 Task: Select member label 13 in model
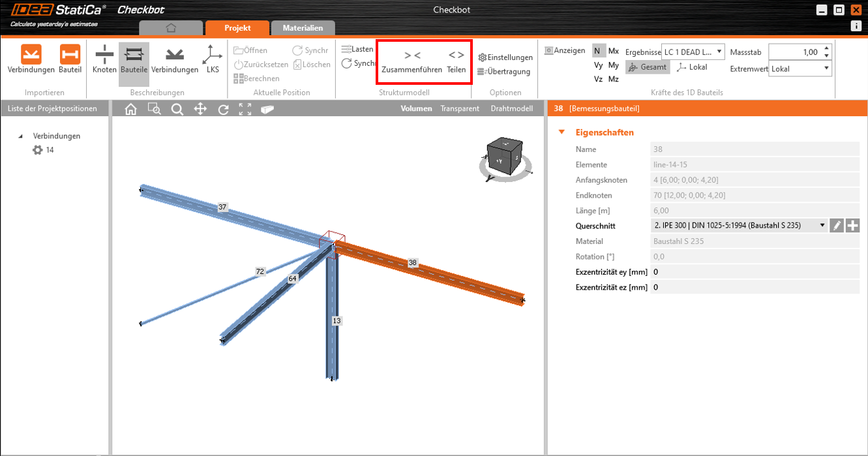337,321
